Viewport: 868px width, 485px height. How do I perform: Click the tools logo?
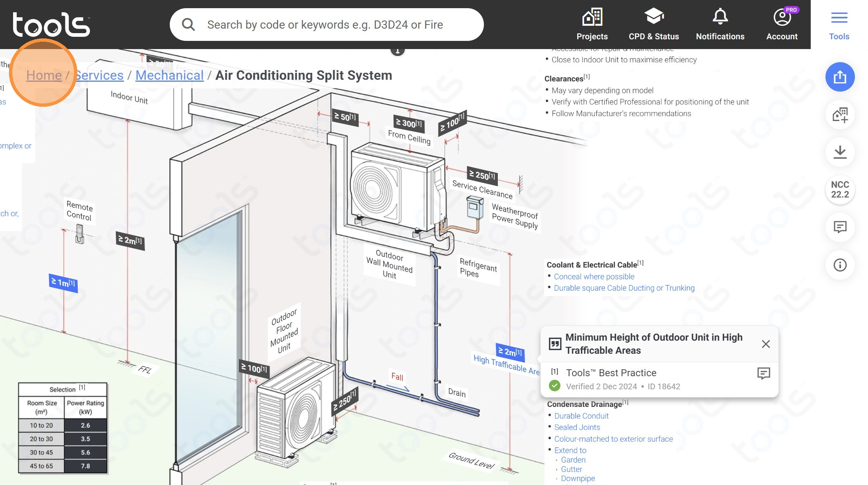click(x=51, y=25)
